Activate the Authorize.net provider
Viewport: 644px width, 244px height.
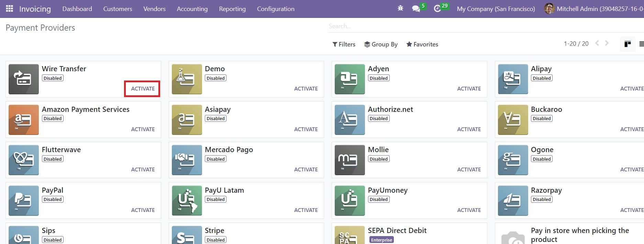click(x=469, y=129)
